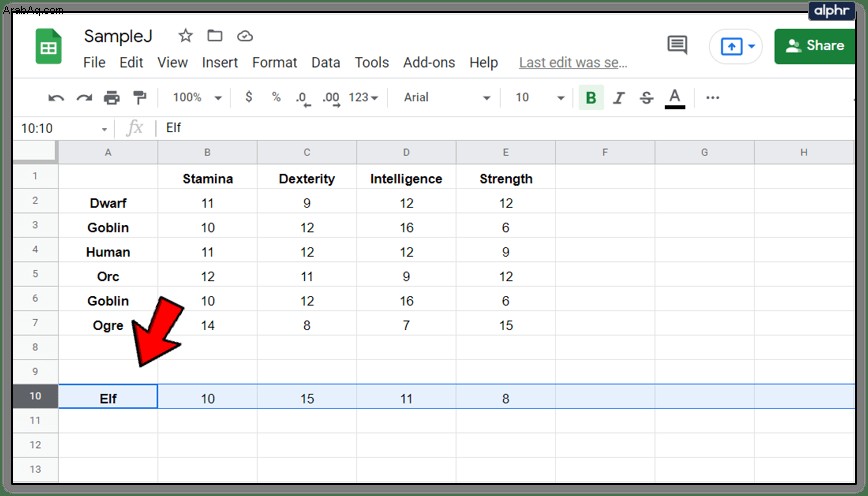Open the text color picker
868x496 pixels.
(674, 98)
